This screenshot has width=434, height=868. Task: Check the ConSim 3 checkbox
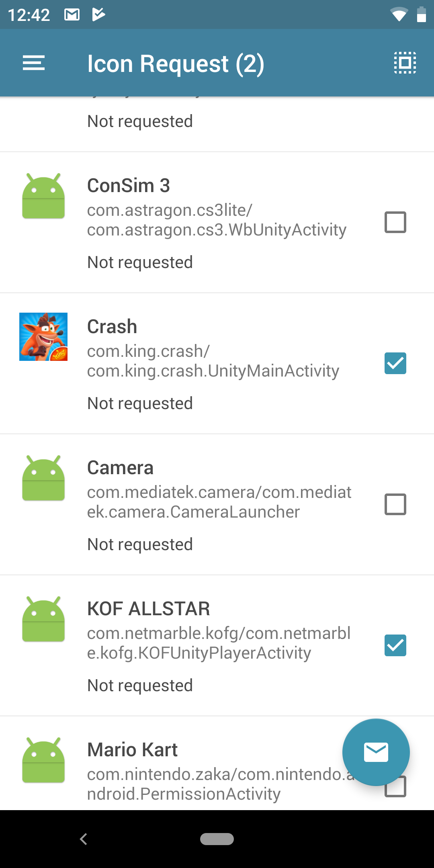[x=395, y=222]
